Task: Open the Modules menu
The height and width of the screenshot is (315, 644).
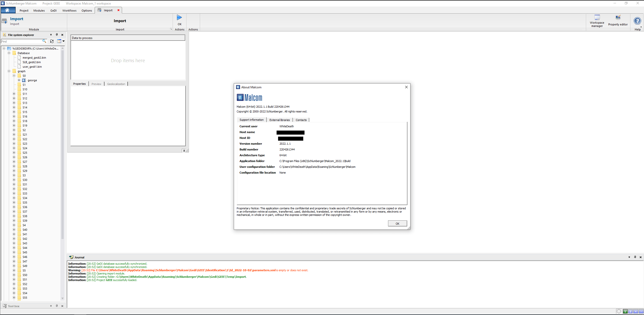Action: (39, 11)
